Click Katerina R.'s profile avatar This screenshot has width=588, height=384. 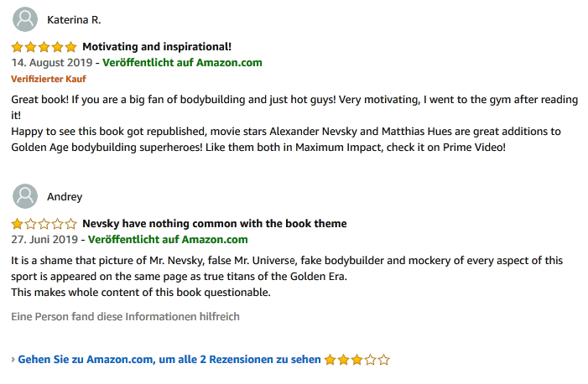26,19
